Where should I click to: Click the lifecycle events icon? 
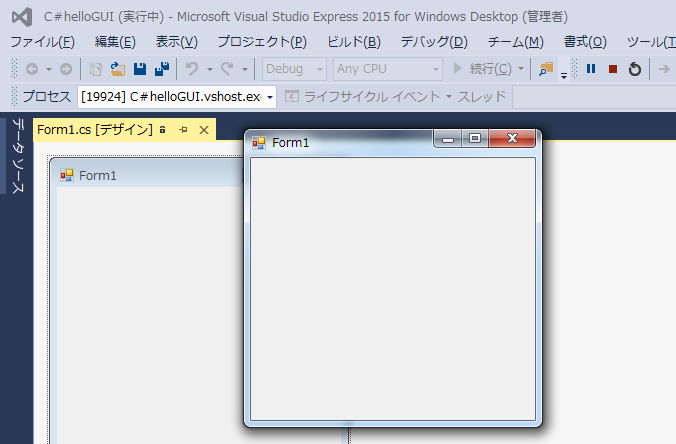[291, 96]
